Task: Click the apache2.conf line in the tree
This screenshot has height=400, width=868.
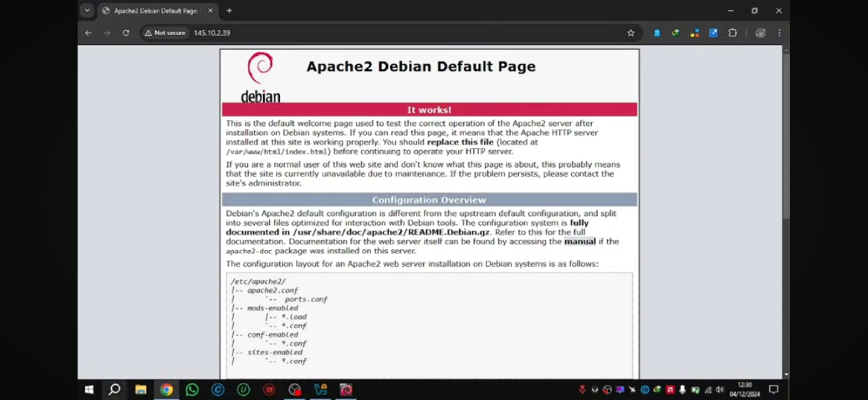Action: (x=272, y=291)
